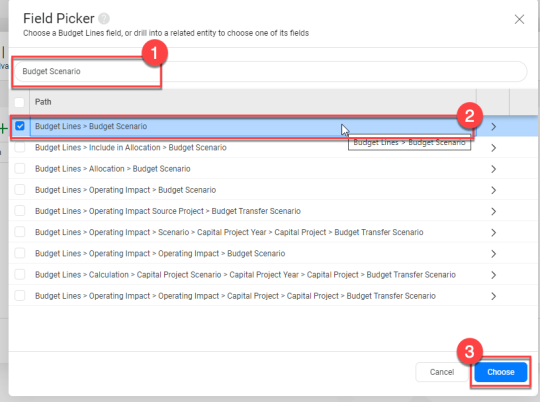Click the Cancel button
540x402 pixels.
442,372
